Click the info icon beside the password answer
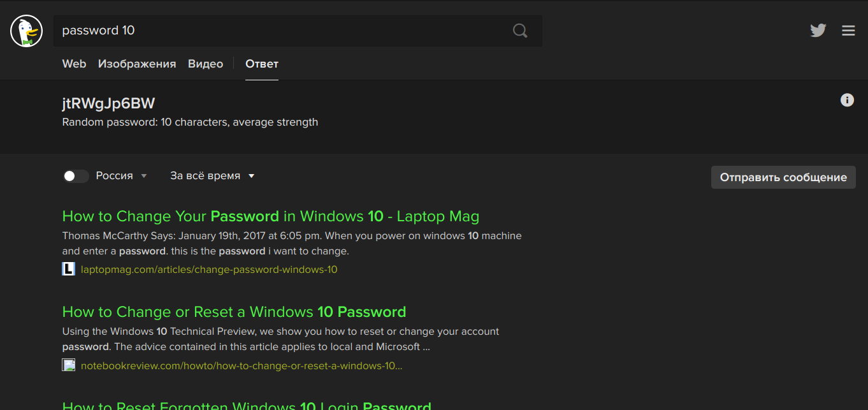Image resolution: width=868 pixels, height=410 pixels. (x=847, y=100)
